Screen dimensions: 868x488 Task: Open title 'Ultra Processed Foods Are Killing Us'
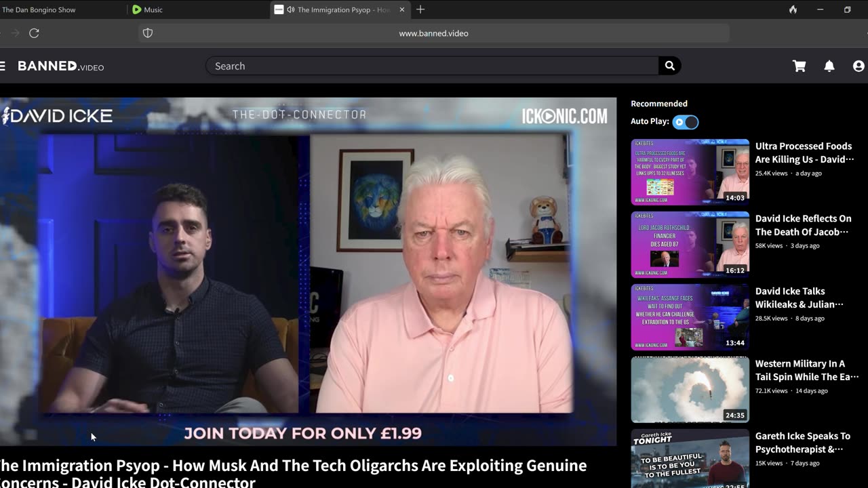click(804, 152)
